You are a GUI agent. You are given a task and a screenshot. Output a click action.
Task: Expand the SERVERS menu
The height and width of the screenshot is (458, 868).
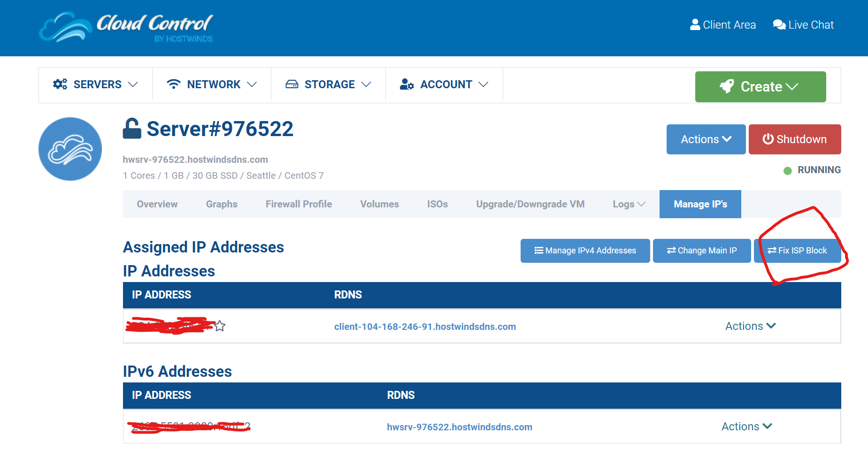tap(95, 84)
